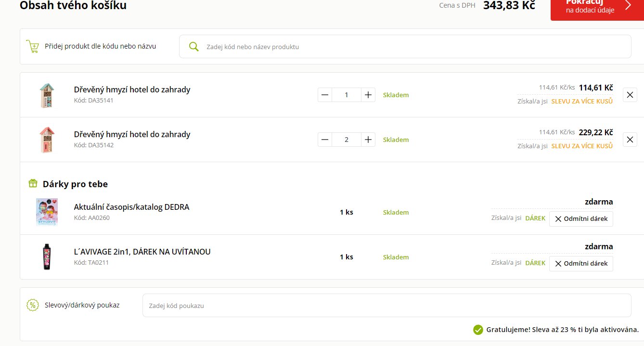This screenshot has height=346, width=644.
Task: Click Skladem status of the DEDRA catalog
Action: point(396,212)
